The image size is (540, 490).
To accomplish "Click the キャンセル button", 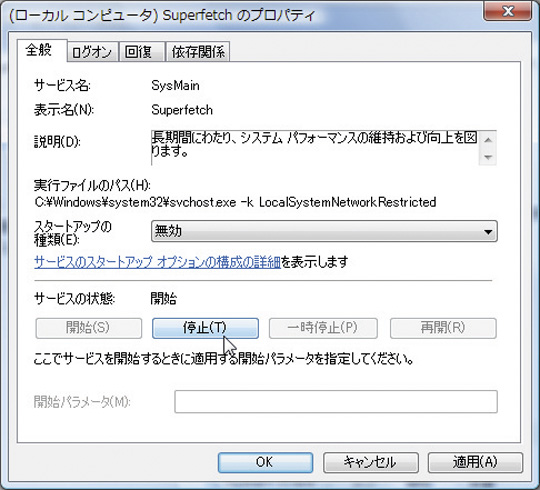I will [371, 462].
